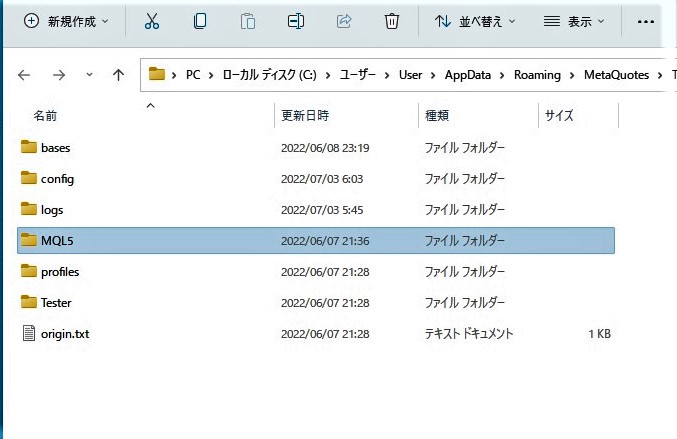Open recent locations chevron dropdown
Image resolution: width=677 pixels, height=439 pixels.
(89, 74)
